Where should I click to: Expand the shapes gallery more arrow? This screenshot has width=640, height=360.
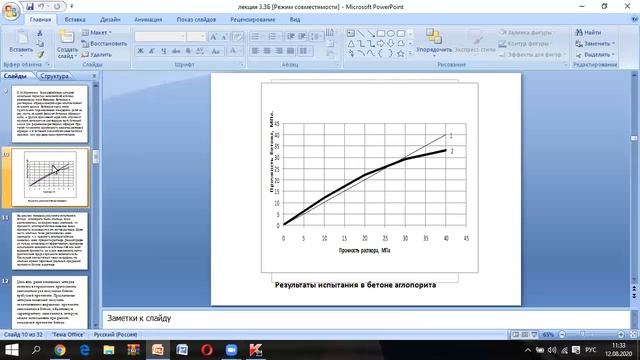coord(410,53)
